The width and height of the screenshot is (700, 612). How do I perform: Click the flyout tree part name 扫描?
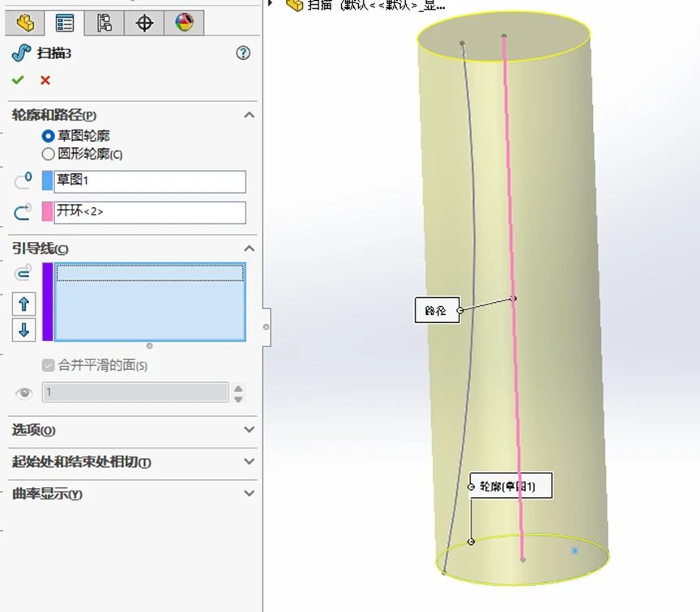[x=319, y=6]
